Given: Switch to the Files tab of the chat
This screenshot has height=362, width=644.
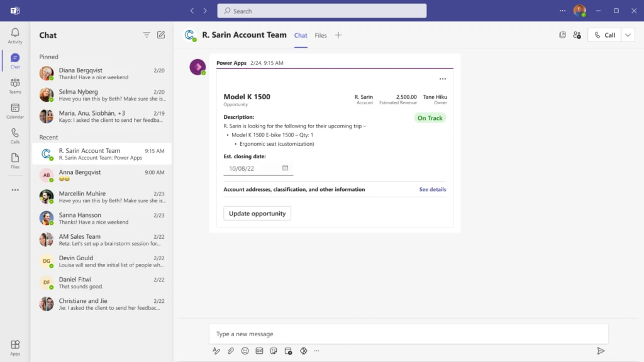Looking at the screenshot, I should coord(321,35).
